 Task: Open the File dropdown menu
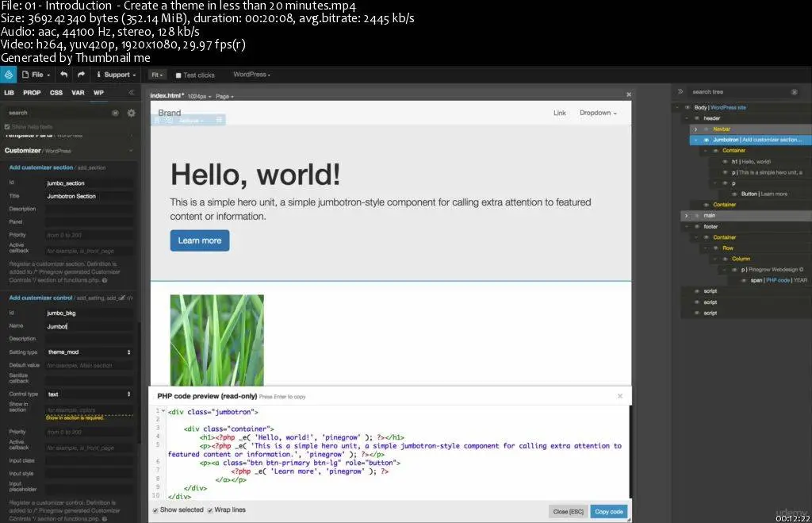(36, 75)
